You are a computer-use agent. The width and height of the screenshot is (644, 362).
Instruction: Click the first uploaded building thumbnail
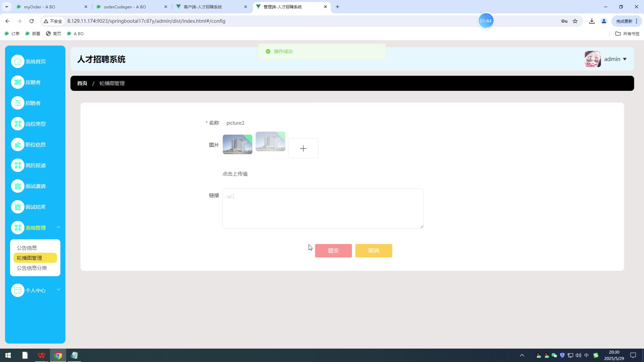pos(237,144)
